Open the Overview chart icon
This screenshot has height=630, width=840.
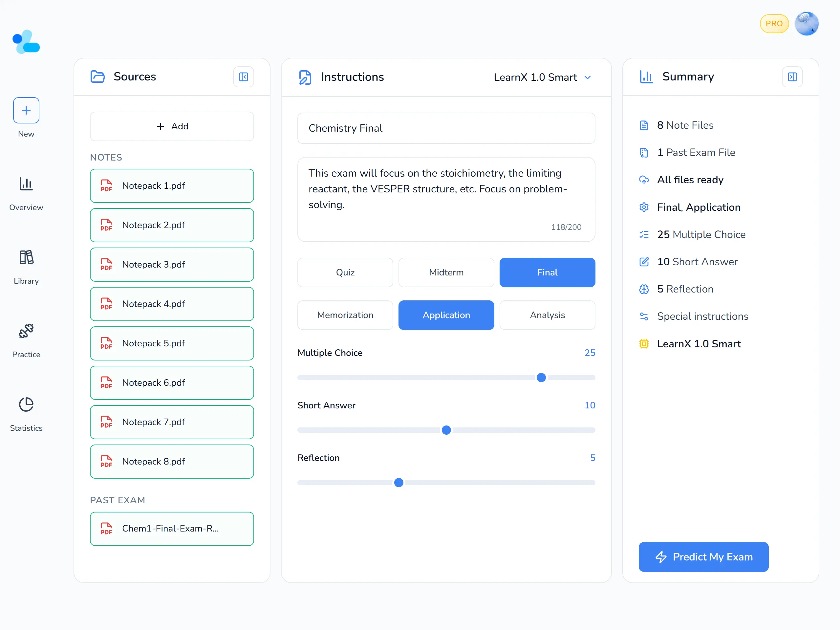26,184
